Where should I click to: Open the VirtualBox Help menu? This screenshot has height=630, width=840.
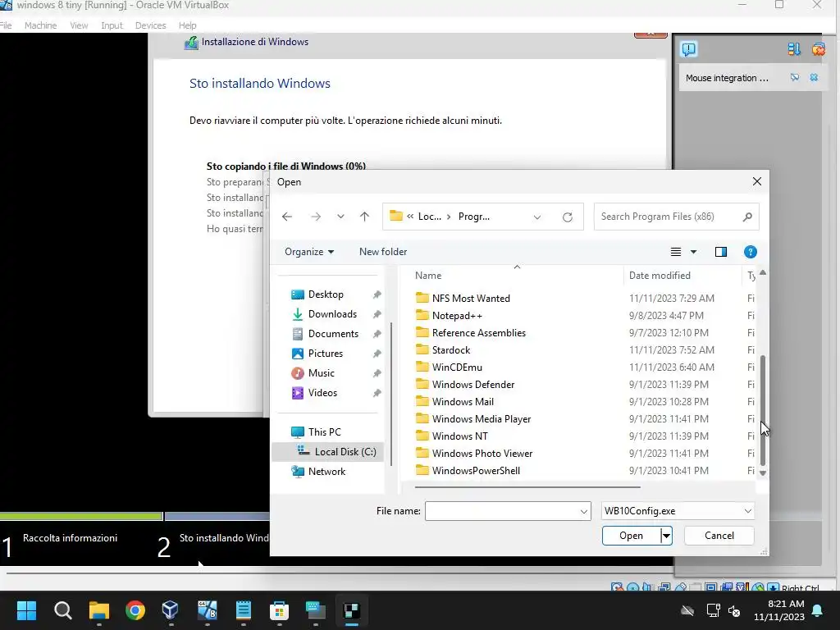[188, 25]
